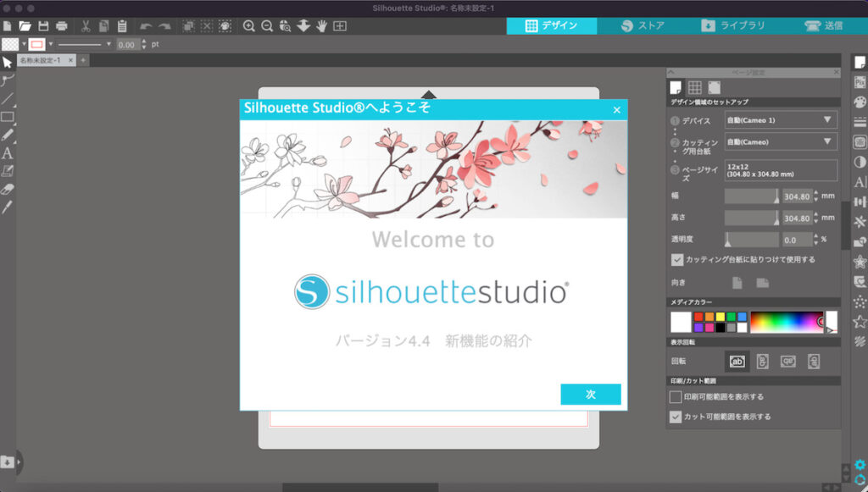Image resolution: width=868 pixels, height=492 pixels.
Task: Select the Eraser tool
Action: coord(8,189)
